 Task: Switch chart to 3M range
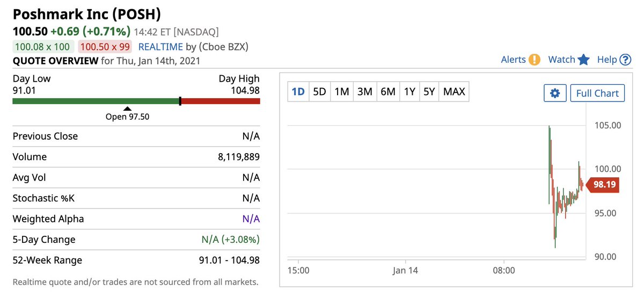click(364, 91)
